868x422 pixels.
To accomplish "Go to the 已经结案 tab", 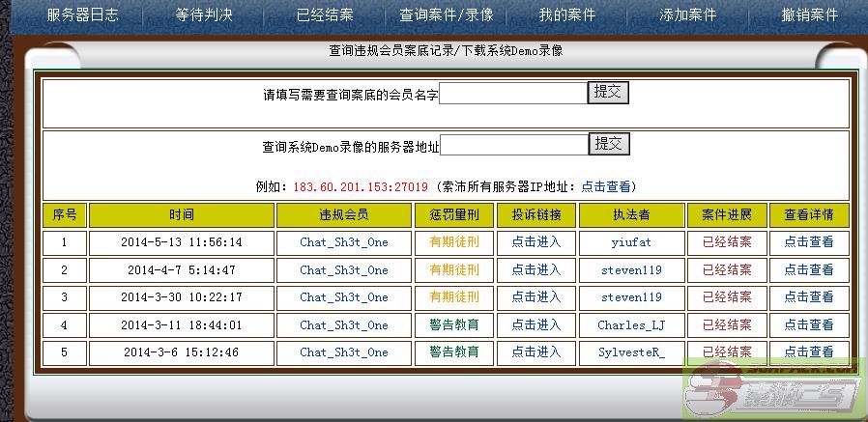I will coord(325,15).
